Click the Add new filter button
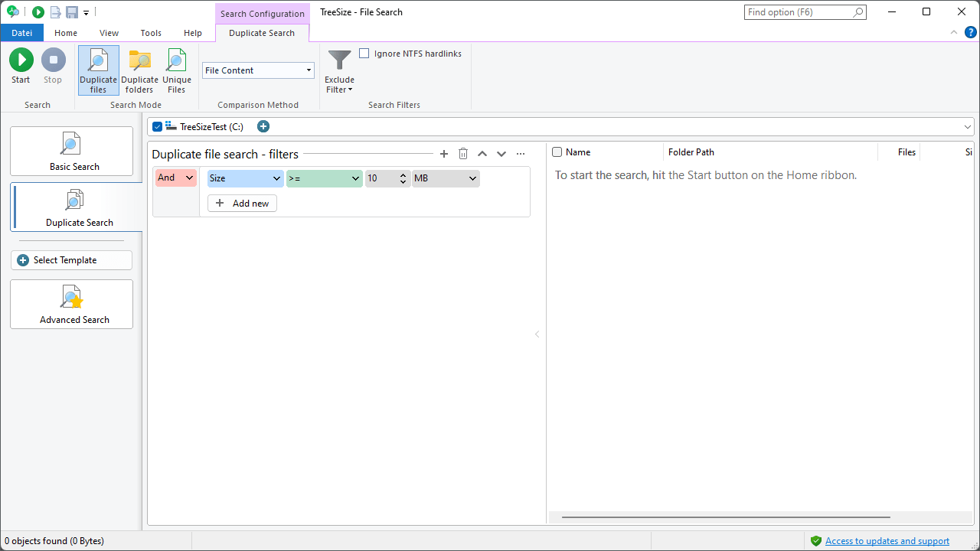This screenshot has height=551, width=980. point(241,203)
